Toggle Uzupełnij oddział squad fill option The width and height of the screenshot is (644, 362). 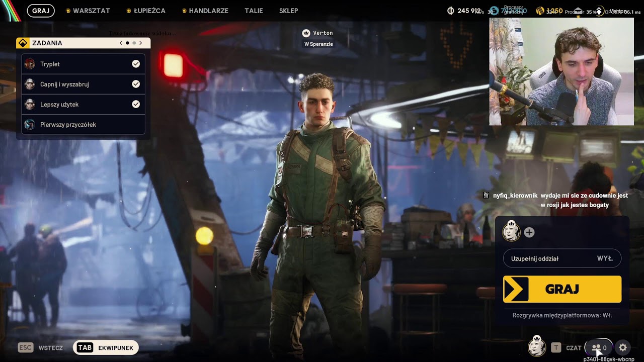pos(562,258)
